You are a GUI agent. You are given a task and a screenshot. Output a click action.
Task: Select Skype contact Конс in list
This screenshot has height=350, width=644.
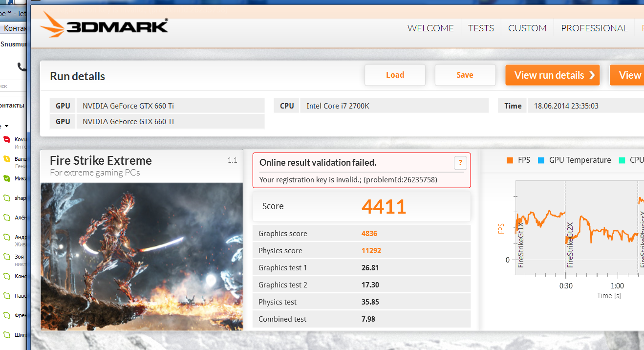[x=15, y=276]
